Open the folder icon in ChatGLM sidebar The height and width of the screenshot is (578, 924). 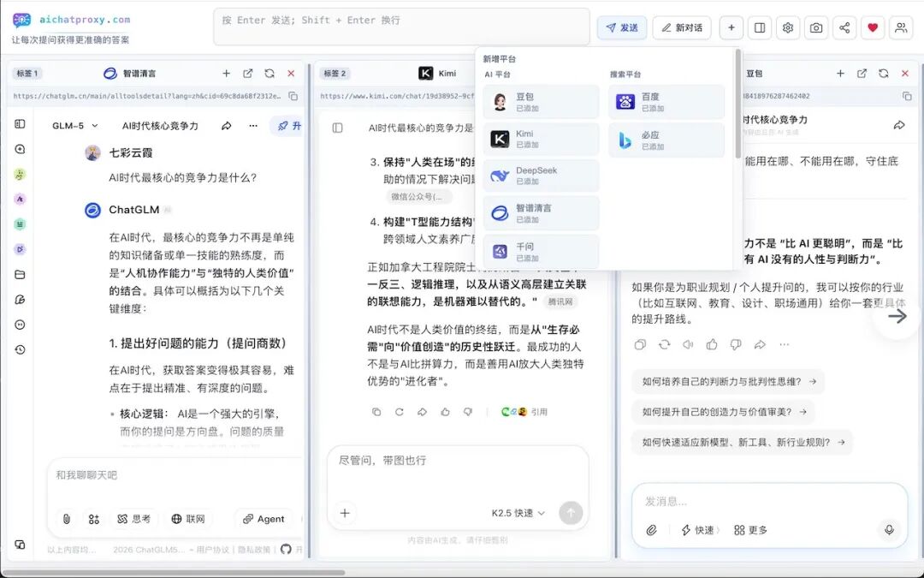click(x=20, y=274)
